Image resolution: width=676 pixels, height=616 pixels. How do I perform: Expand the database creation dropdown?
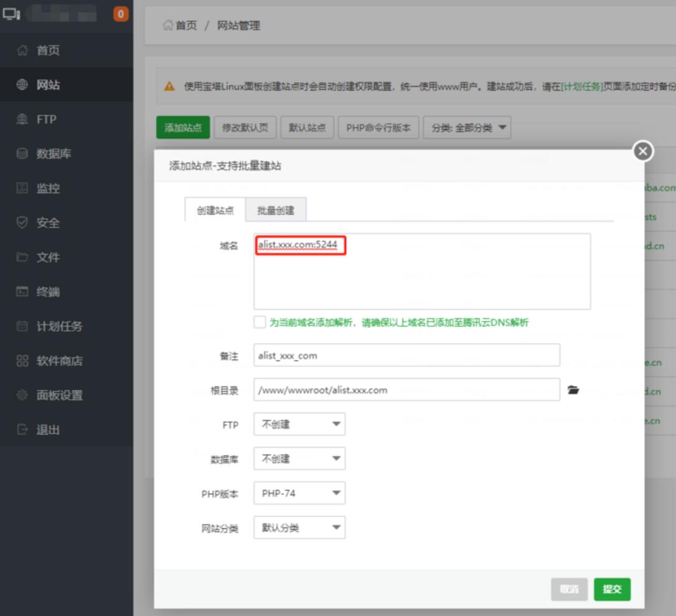[x=299, y=459]
